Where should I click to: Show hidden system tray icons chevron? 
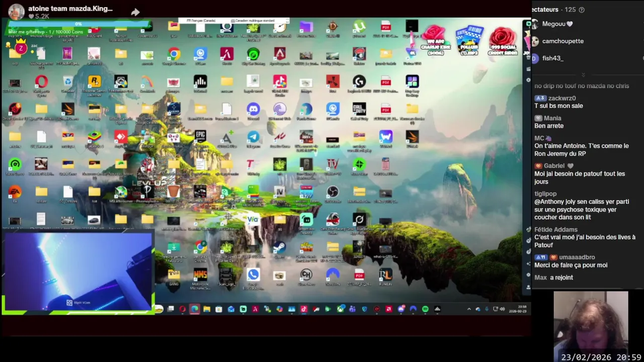pyautogui.click(x=469, y=309)
